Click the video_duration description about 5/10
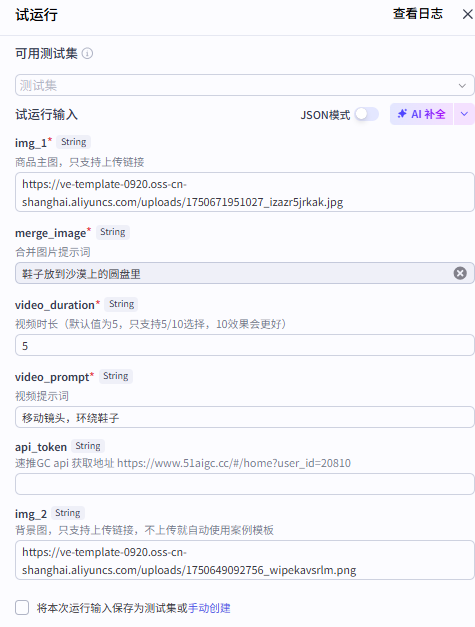475x627 pixels. pos(151,324)
